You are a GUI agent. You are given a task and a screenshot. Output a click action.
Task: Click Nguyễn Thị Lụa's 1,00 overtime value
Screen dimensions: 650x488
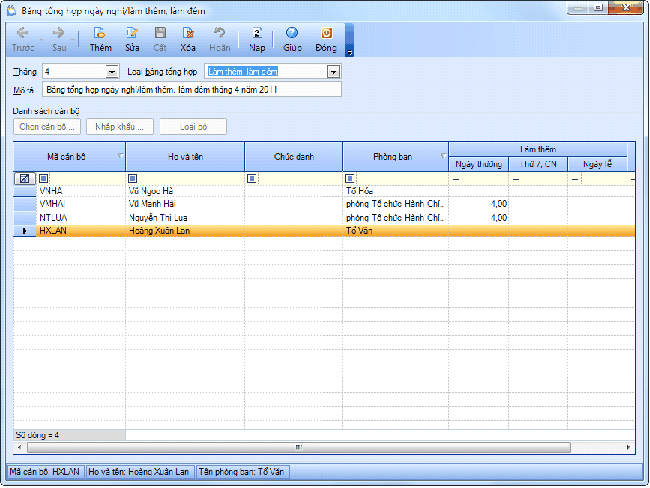tap(499, 218)
